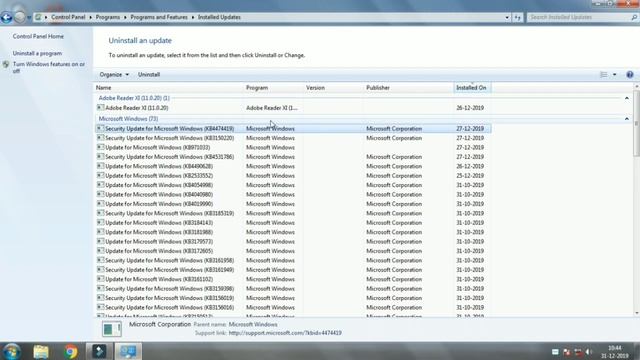Open the address bar history dropdown arrow
Image resolution: width=640 pixels, height=360 pixels.
click(x=507, y=17)
